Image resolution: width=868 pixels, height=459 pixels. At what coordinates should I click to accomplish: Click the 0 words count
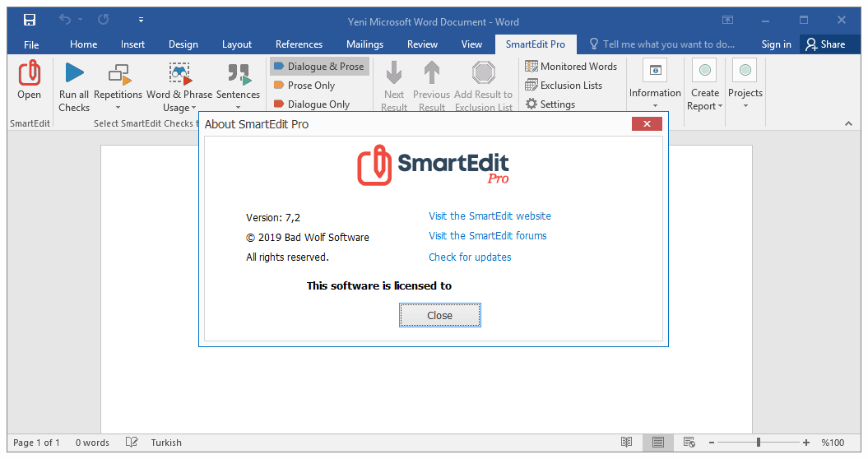tap(92, 443)
